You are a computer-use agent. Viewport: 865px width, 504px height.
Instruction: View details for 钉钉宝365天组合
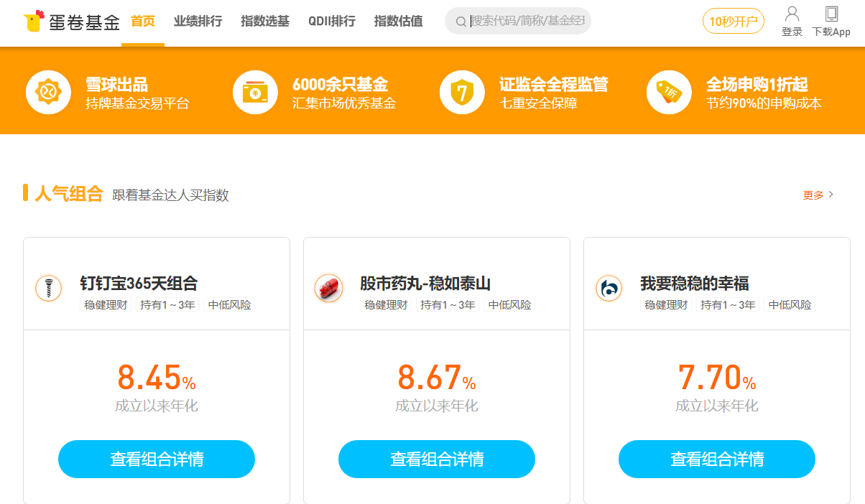(157, 459)
